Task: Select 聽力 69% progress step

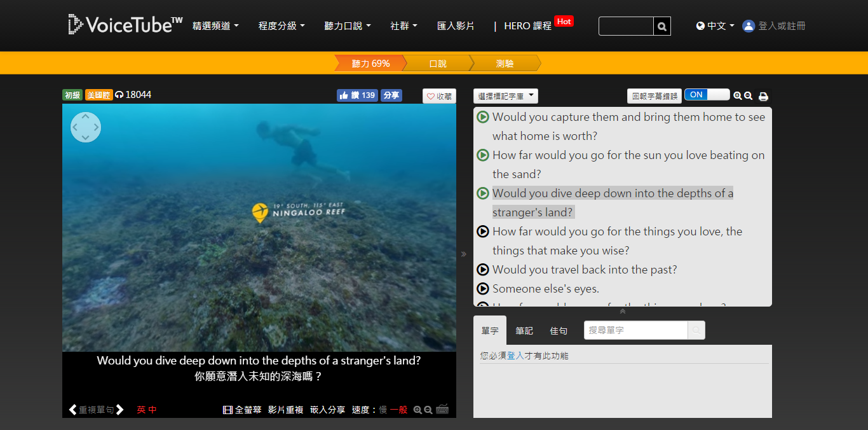Action: [370, 64]
